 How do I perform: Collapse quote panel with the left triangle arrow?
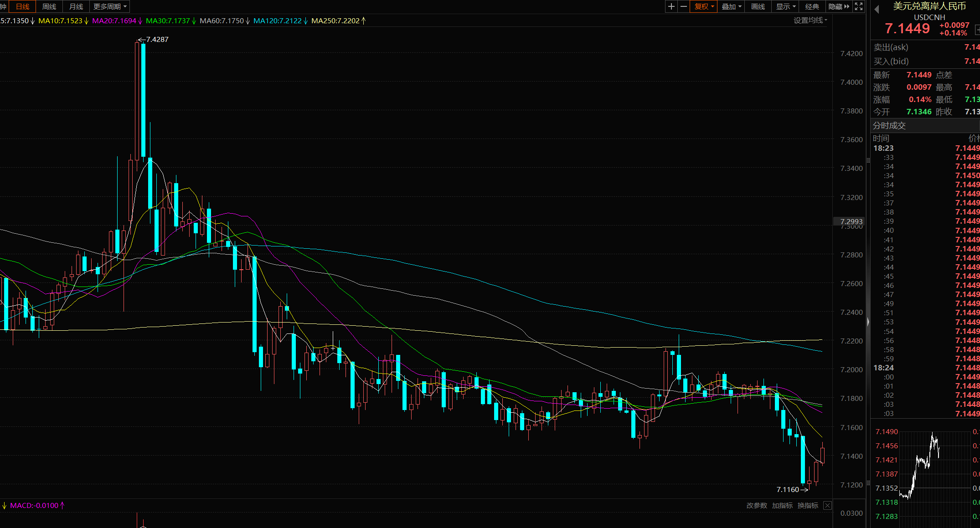pyautogui.click(x=877, y=9)
